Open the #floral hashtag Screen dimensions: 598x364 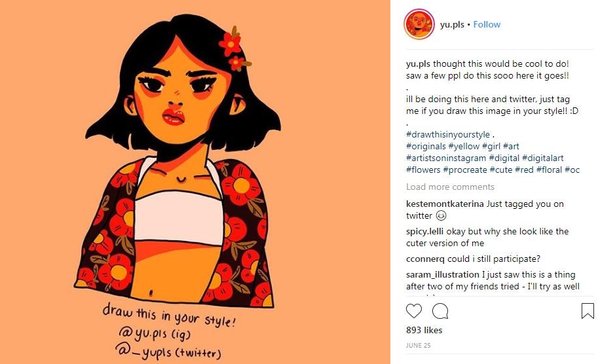[x=549, y=170]
